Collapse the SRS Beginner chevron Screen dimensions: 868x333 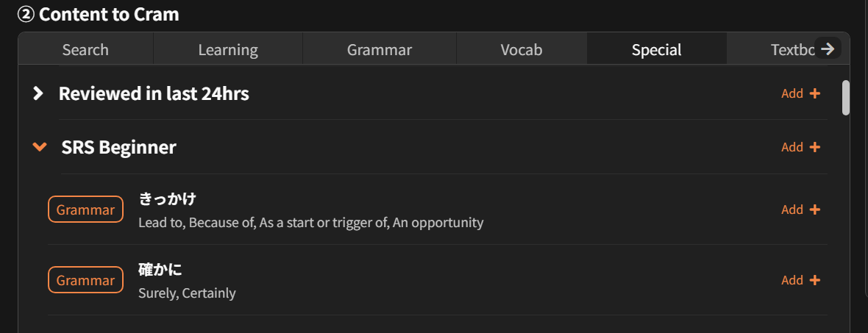click(x=40, y=147)
